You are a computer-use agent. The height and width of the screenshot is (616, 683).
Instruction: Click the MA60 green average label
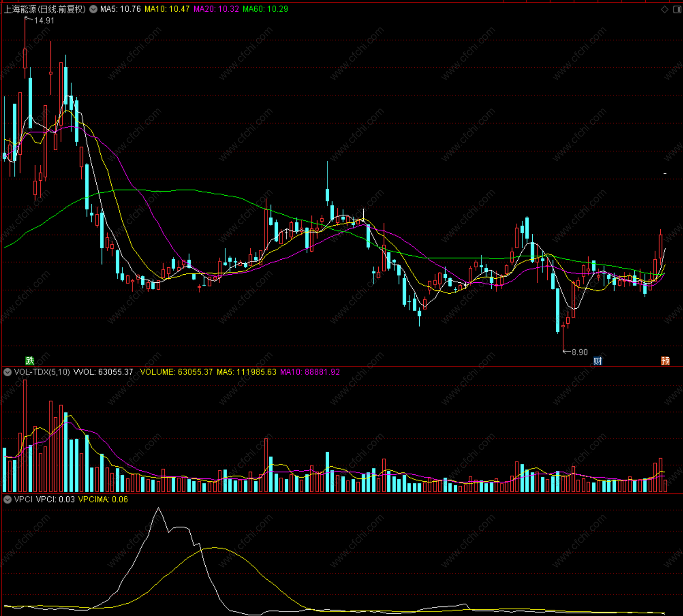(x=265, y=9)
